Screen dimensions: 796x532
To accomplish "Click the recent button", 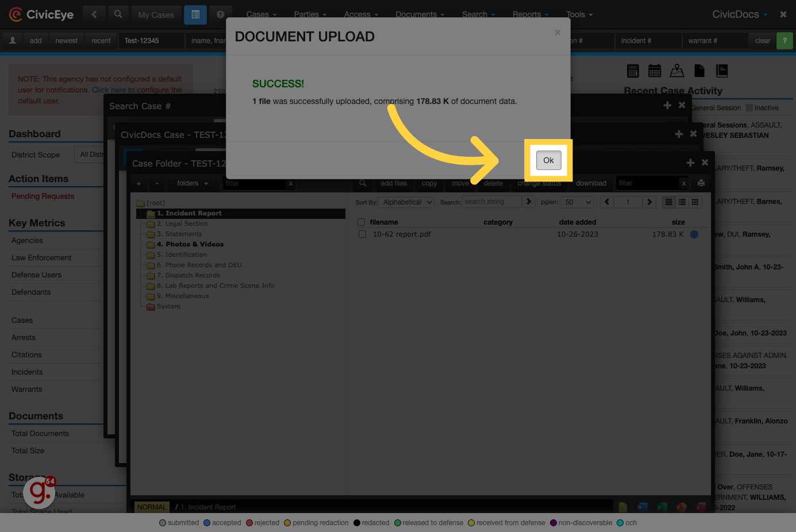I will 101,41.
